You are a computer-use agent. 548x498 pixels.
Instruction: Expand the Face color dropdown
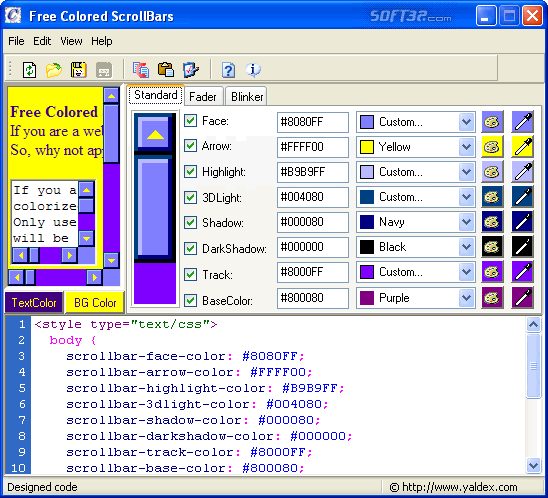466,122
